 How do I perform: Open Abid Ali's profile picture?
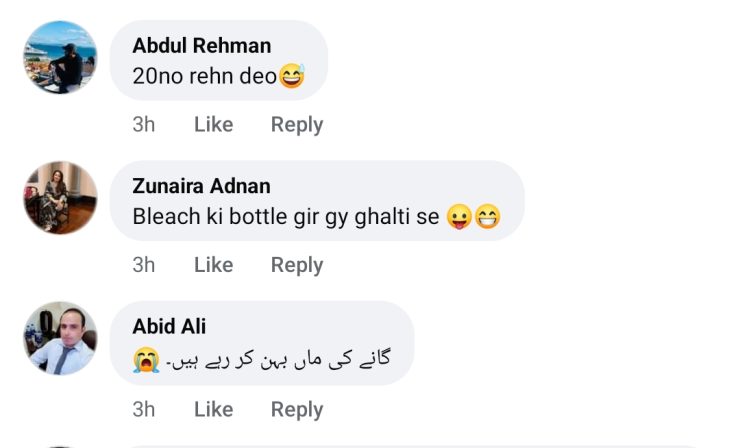tap(60, 338)
